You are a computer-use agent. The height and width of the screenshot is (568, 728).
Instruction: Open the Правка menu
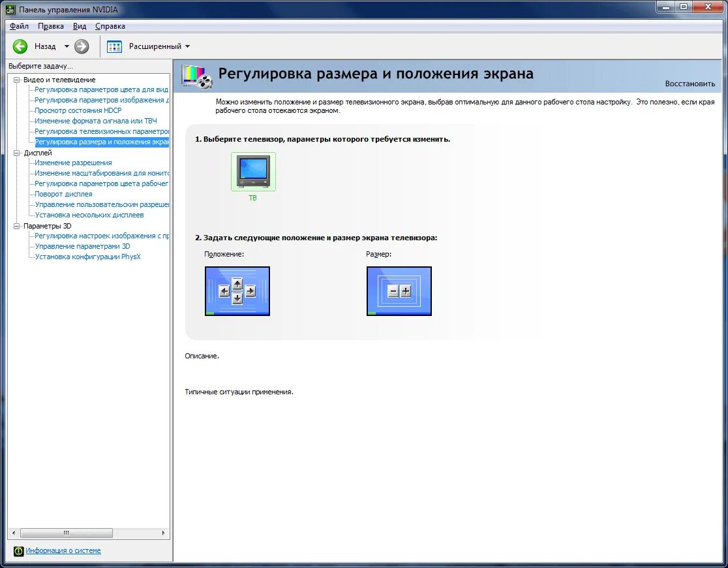point(51,26)
